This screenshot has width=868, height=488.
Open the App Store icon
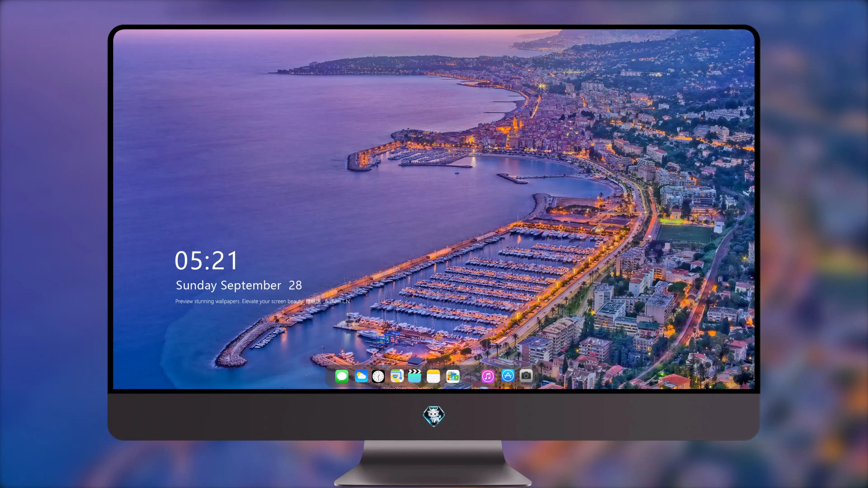pos(508,375)
